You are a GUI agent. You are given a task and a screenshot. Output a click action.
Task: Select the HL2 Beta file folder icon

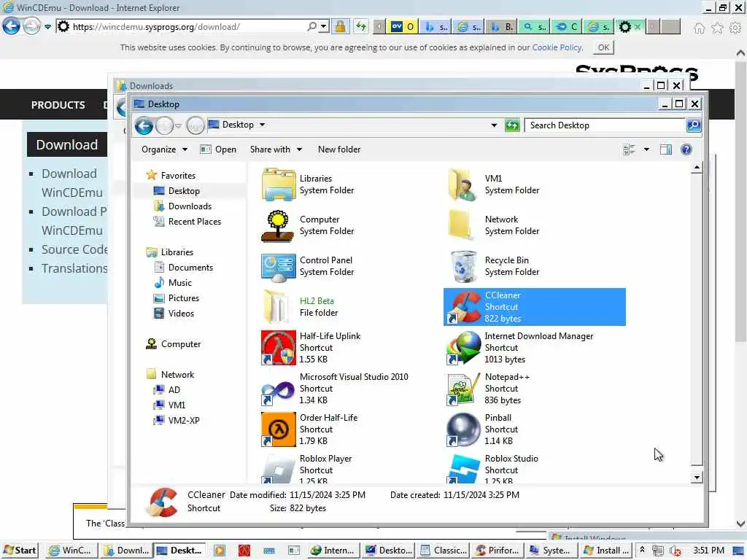(x=276, y=307)
